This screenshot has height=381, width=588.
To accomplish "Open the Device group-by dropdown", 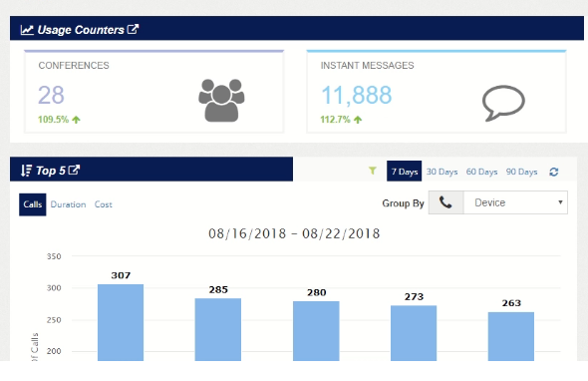I will [515, 202].
